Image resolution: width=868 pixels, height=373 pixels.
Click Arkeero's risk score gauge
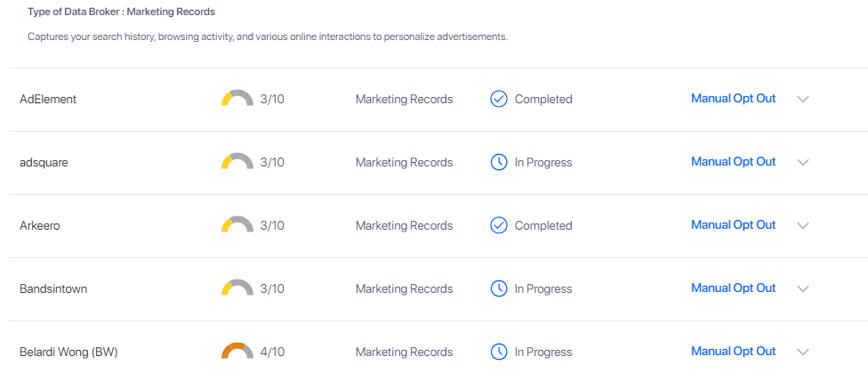pyautogui.click(x=237, y=224)
